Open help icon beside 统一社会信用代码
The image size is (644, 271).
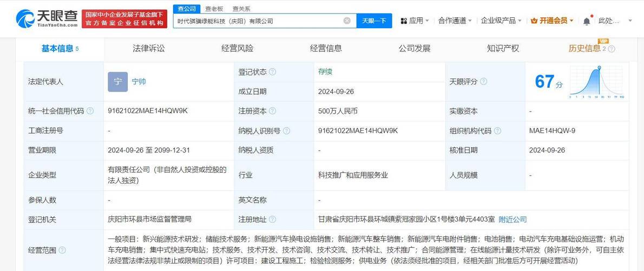(90, 111)
